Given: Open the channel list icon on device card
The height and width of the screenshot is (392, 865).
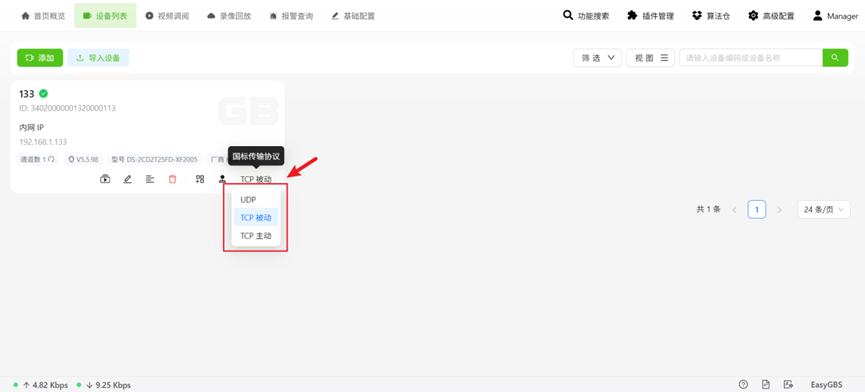Looking at the screenshot, I should coord(150,179).
